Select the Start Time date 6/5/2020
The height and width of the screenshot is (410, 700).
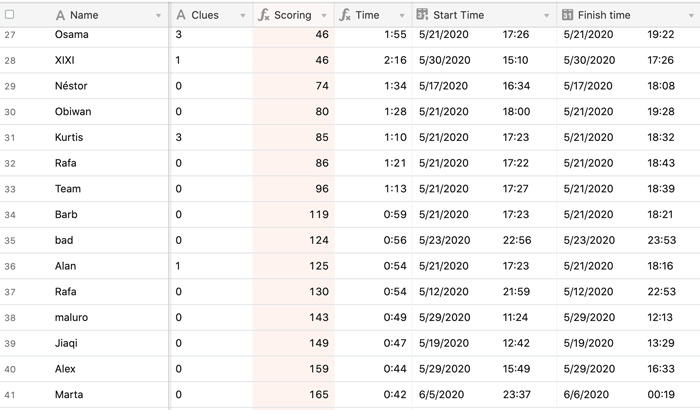442,395
